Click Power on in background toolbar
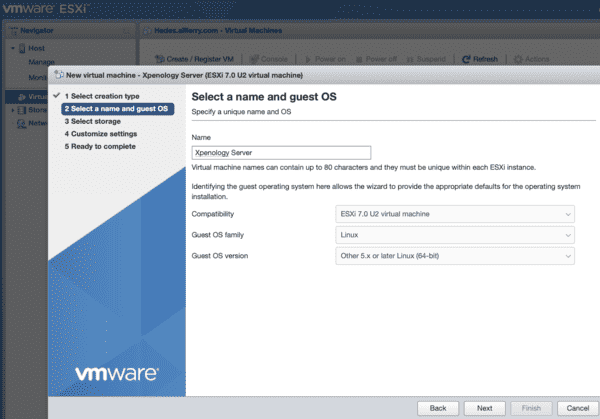600x419 pixels. [x=325, y=59]
